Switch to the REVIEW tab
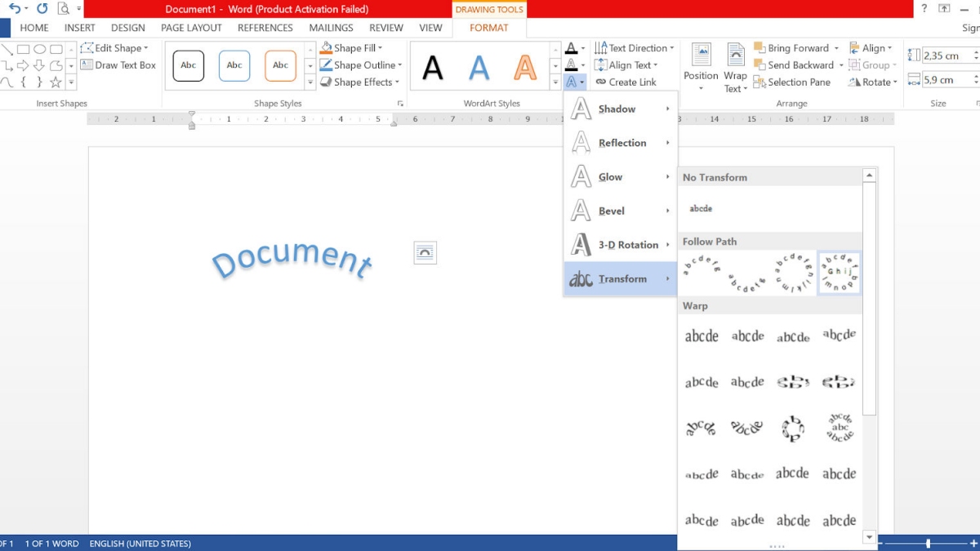Screen dimensions: 980x551 pyautogui.click(x=386, y=28)
